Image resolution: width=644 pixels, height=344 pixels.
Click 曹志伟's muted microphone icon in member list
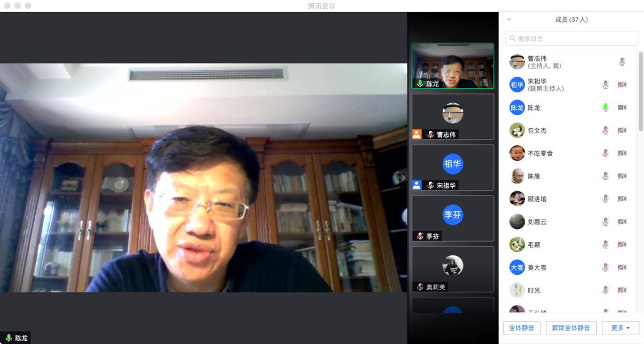[x=621, y=62]
